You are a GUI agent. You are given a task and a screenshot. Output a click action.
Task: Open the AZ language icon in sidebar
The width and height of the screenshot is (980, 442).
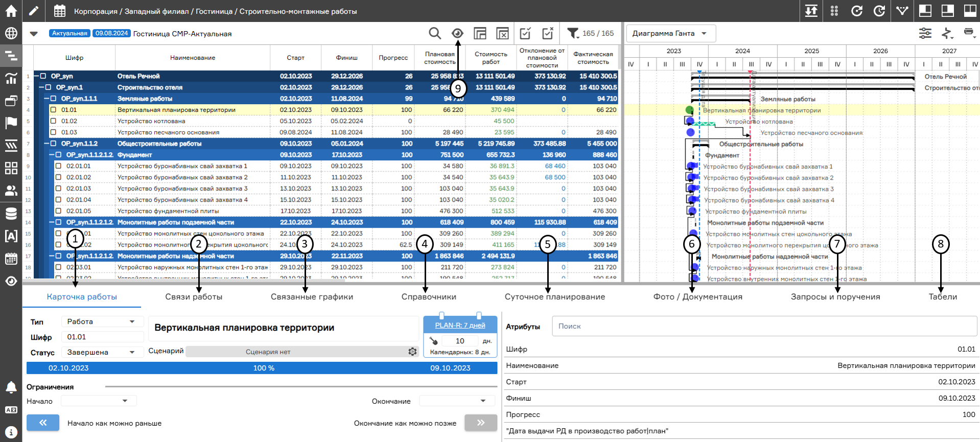(x=11, y=410)
